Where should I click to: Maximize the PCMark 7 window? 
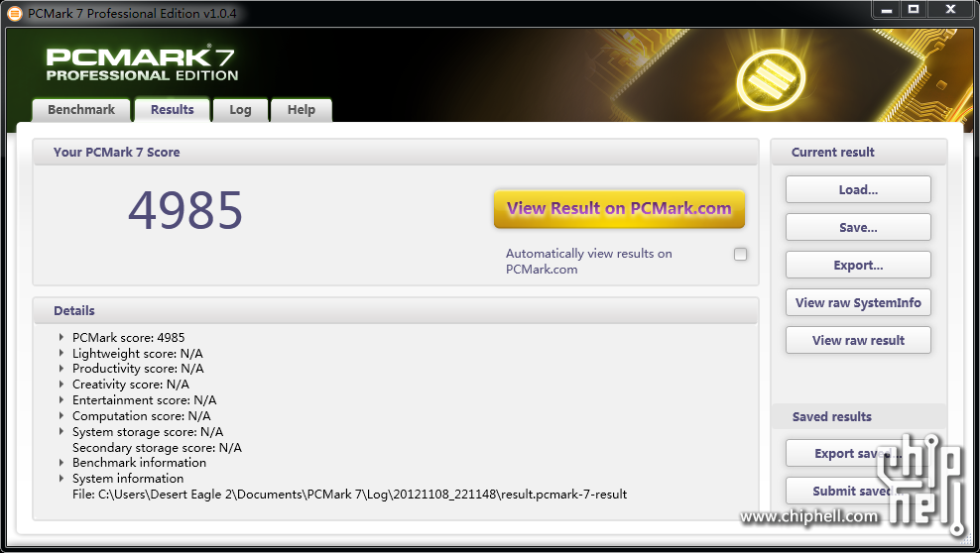[x=914, y=9]
